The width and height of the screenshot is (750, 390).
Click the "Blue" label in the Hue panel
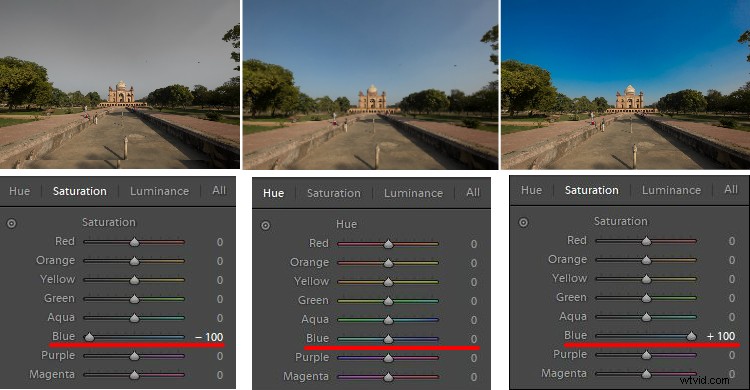pos(317,338)
